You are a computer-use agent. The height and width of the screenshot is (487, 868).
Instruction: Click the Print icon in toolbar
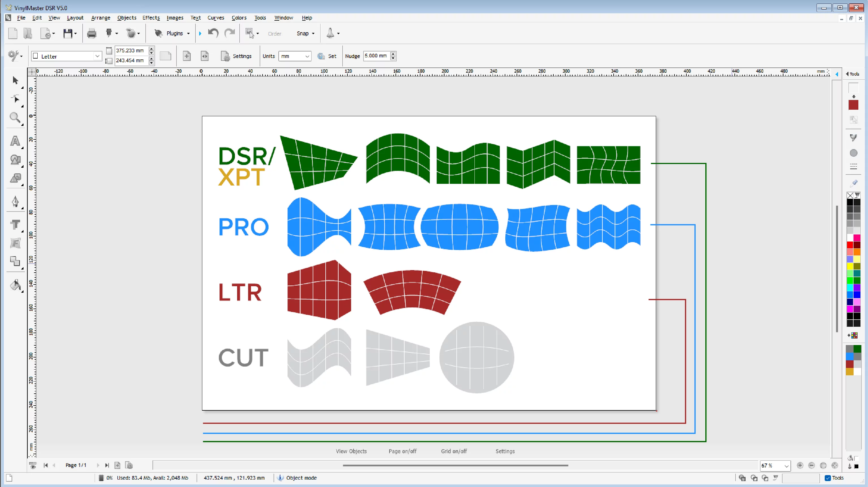pyautogui.click(x=91, y=33)
